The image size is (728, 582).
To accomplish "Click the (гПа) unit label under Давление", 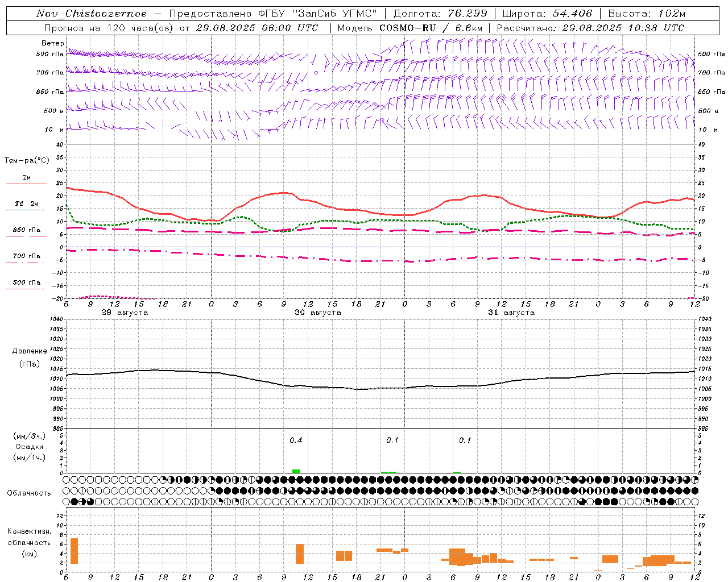I will pos(30,364).
